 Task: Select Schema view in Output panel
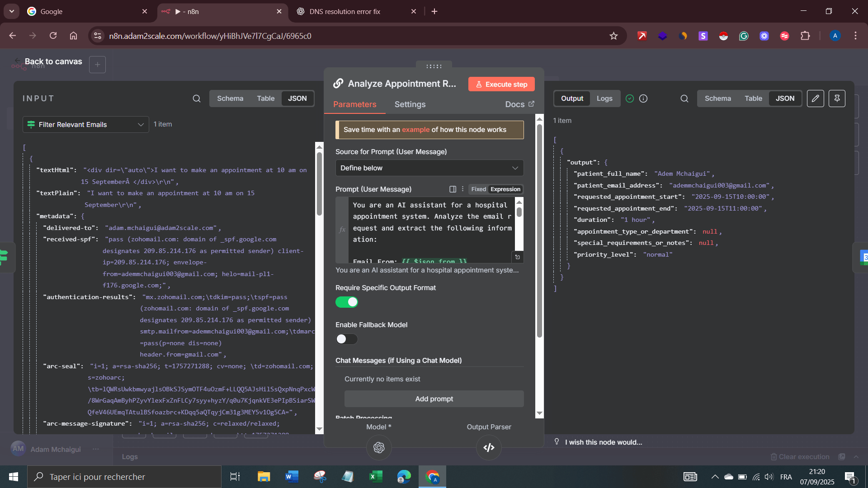pos(718,99)
